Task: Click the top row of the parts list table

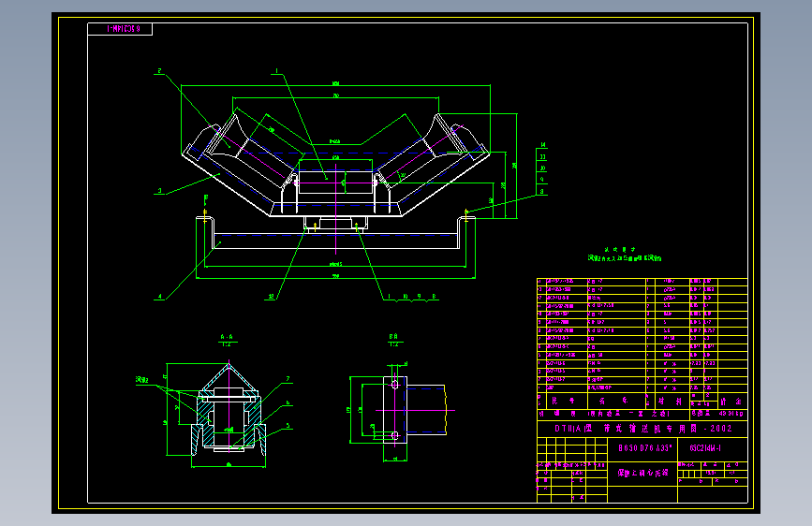Action: pyautogui.click(x=642, y=282)
